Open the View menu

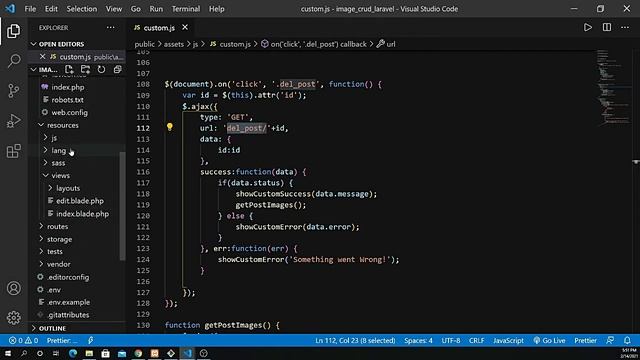(x=113, y=9)
